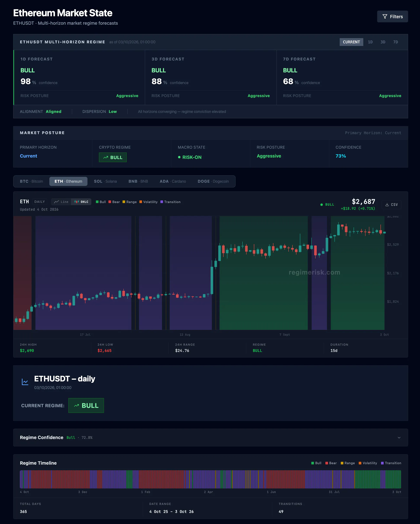420x524 pixels.
Task: Click the Volatility legend swatch in chart header
Action: point(141,202)
